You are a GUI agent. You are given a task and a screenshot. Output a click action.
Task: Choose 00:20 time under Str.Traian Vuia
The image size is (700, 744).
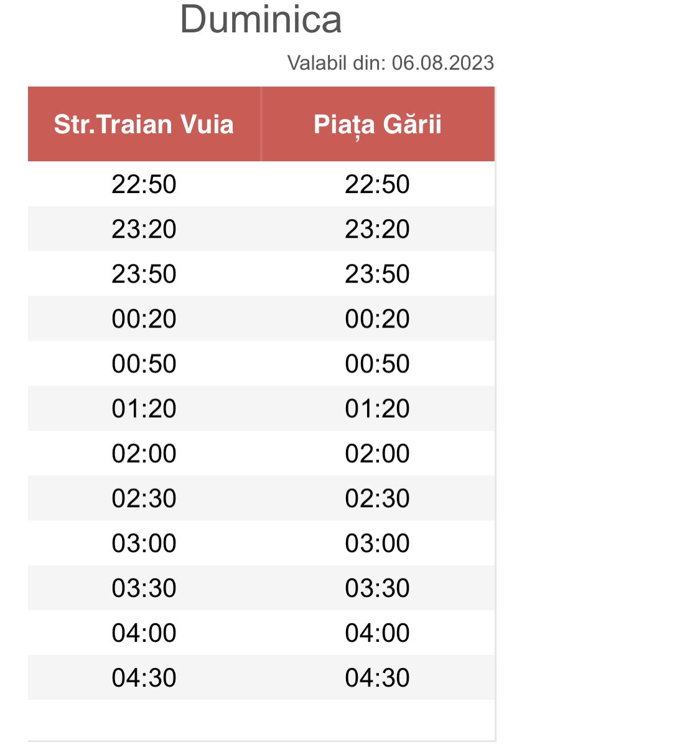[144, 319]
